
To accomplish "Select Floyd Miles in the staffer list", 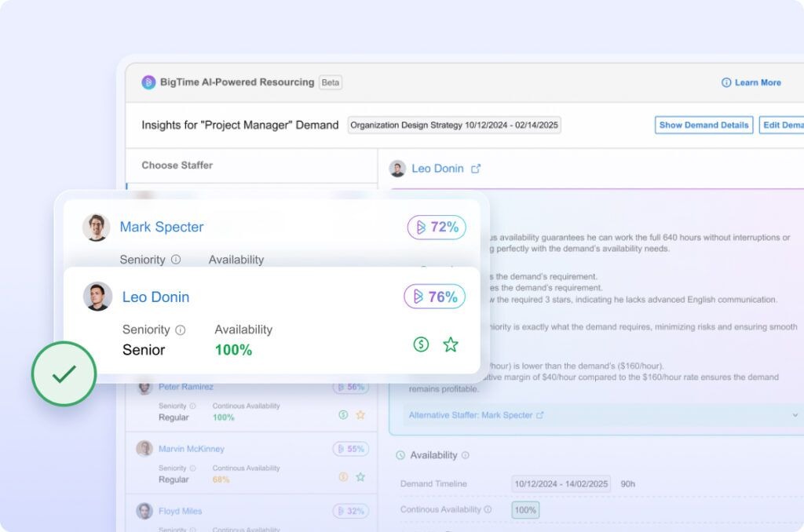I will pyautogui.click(x=181, y=512).
